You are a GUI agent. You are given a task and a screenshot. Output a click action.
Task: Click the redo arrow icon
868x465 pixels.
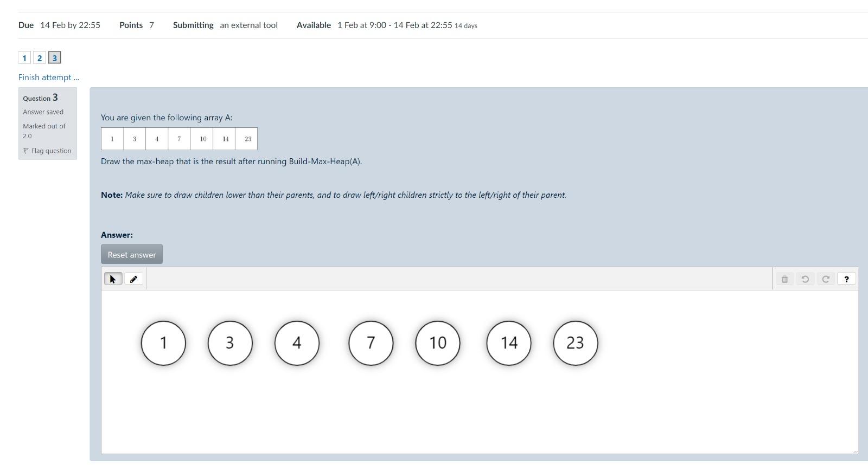[x=826, y=279]
